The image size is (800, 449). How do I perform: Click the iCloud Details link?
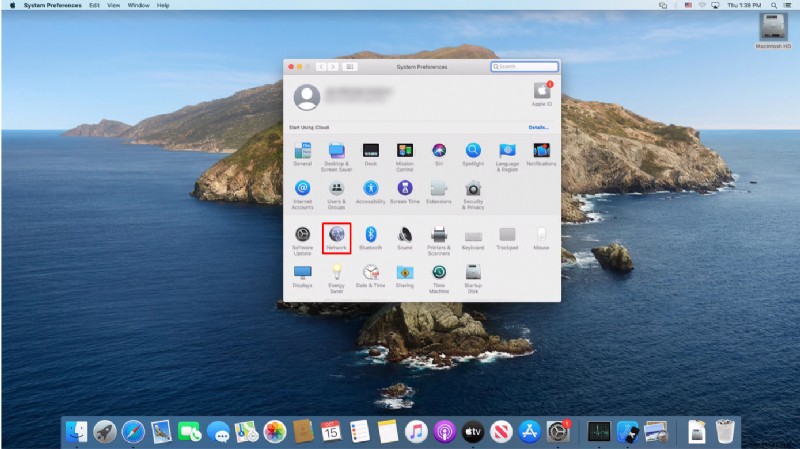point(538,127)
